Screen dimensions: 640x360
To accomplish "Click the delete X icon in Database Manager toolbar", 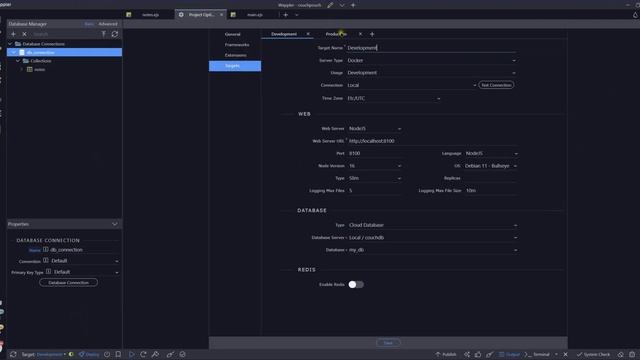I will pyautogui.click(x=24, y=34).
